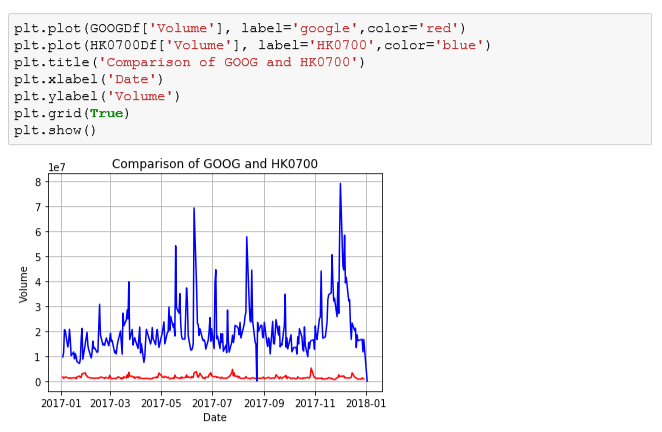Click x-axis tick label 2017-09

264,403
